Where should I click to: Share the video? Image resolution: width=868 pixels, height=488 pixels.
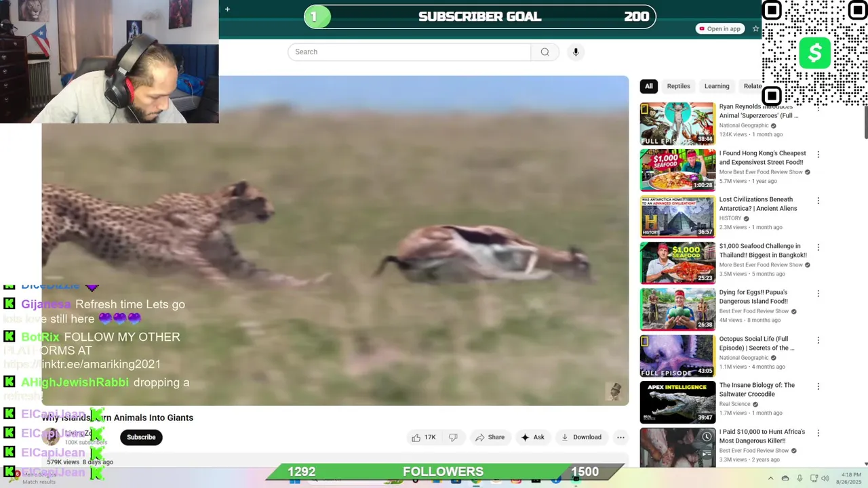[490, 437]
